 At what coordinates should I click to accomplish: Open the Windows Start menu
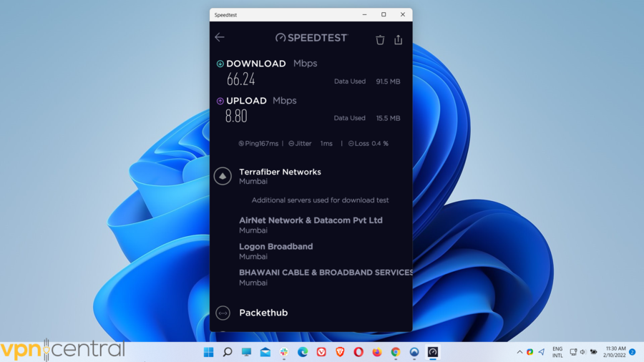(209, 352)
